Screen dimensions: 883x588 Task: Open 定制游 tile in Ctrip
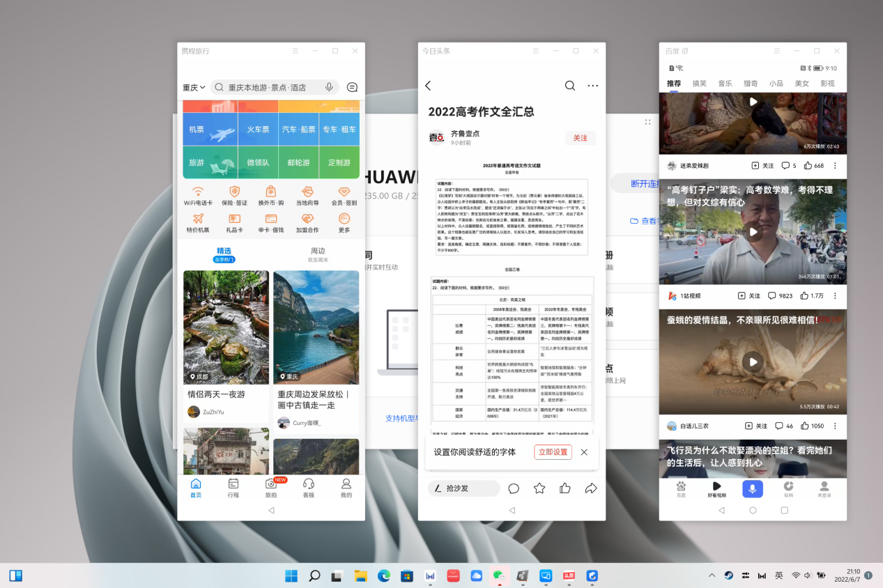pos(339,162)
